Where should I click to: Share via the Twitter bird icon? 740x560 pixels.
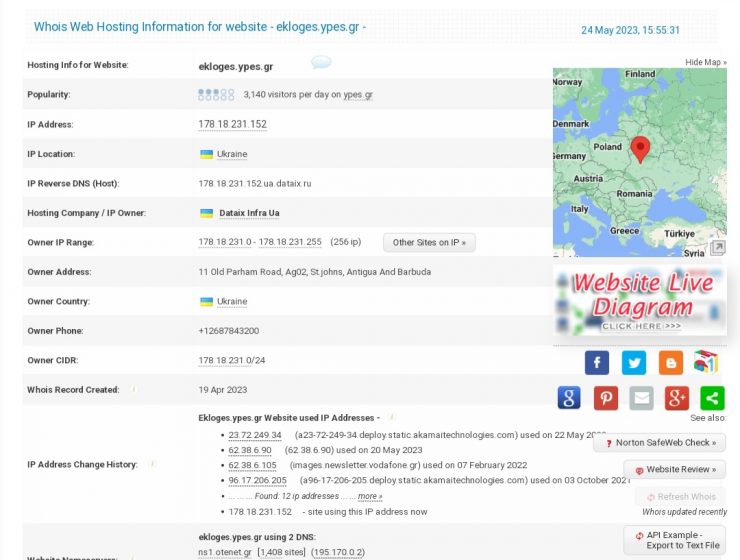point(634,363)
